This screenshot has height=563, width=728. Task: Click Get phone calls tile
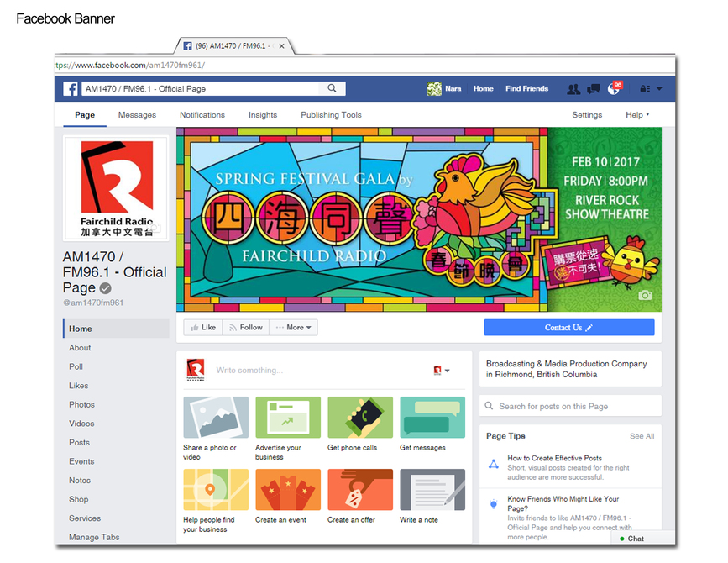coord(360,424)
